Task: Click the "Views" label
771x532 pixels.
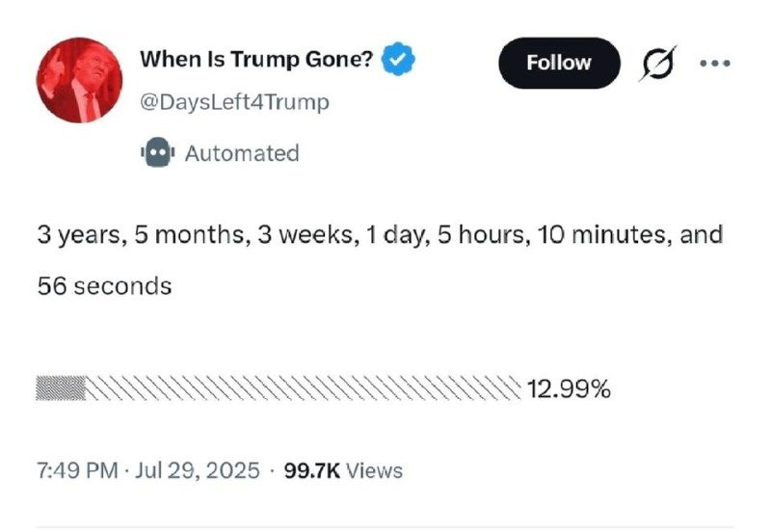Action: click(374, 470)
